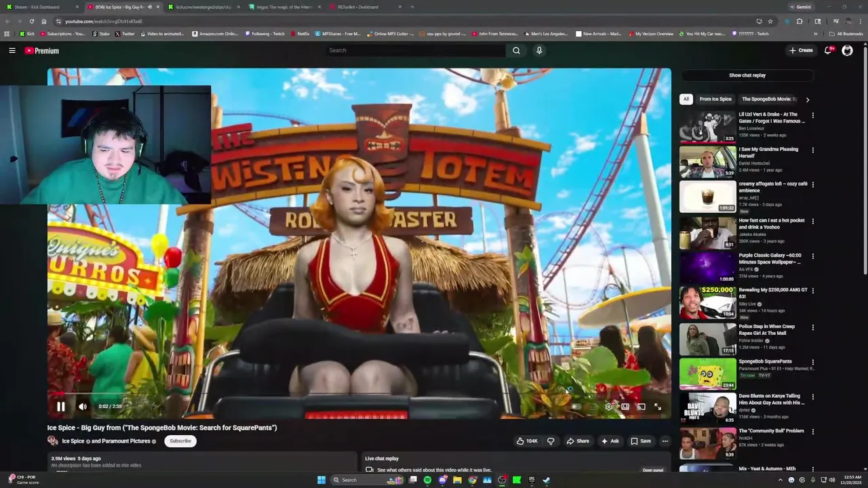This screenshot has width=868, height=488.
Task: Open Lil Uzi Vert & Drake video thumbnail
Action: point(707,127)
